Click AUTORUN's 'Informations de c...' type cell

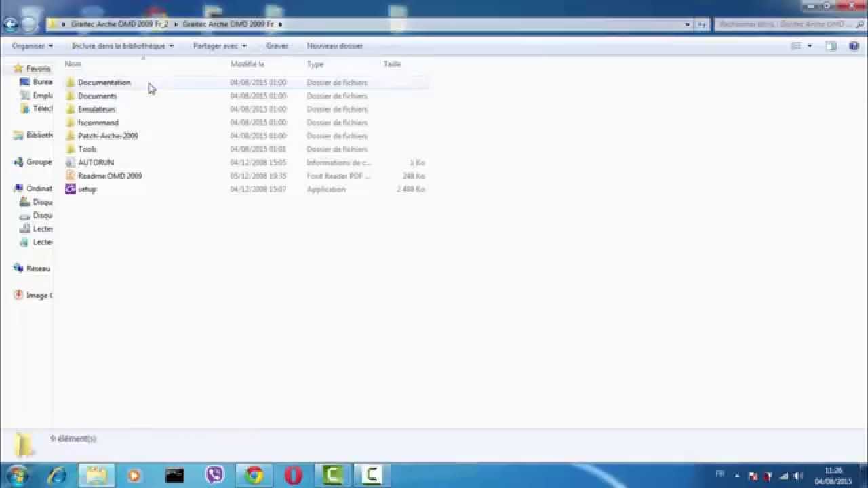tap(339, 163)
